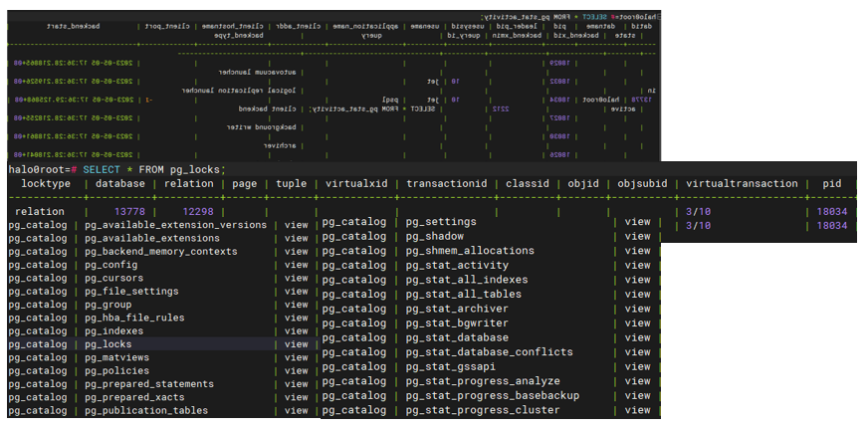Click the 'classid' column header
This screenshot has width=868, height=428.
(x=527, y=184)
